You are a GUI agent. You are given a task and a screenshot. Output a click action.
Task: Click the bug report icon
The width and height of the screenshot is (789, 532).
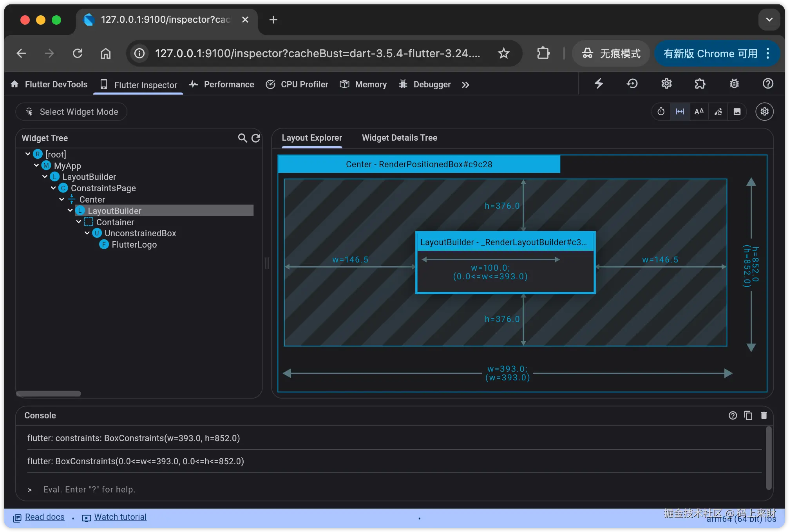click(x=734, y=83)
